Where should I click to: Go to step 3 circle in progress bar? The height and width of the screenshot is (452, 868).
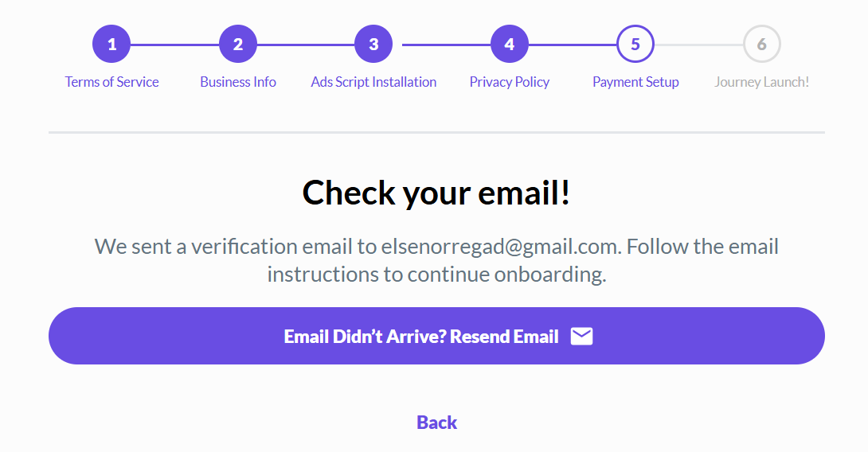click(x=373, y=45)
